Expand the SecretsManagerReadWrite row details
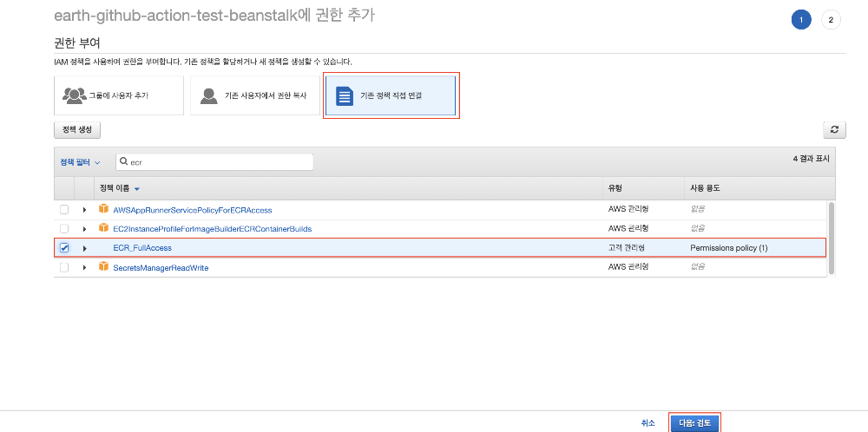This screenshot has height=432, width=868. point(85,268)
